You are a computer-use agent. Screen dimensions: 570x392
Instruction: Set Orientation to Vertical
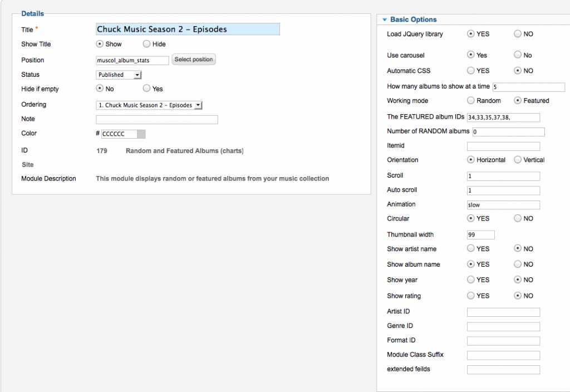[x=518, y=160]
